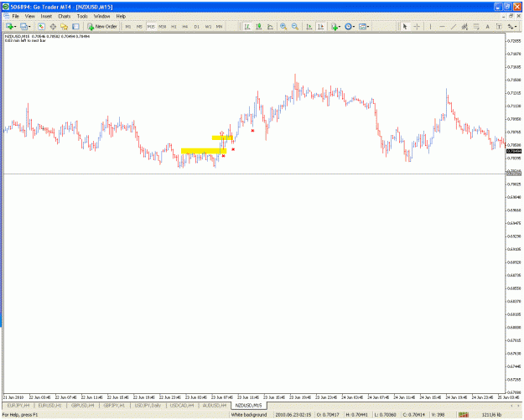Switch to the GBPJPY,H1 chart tab

[114, 405]
